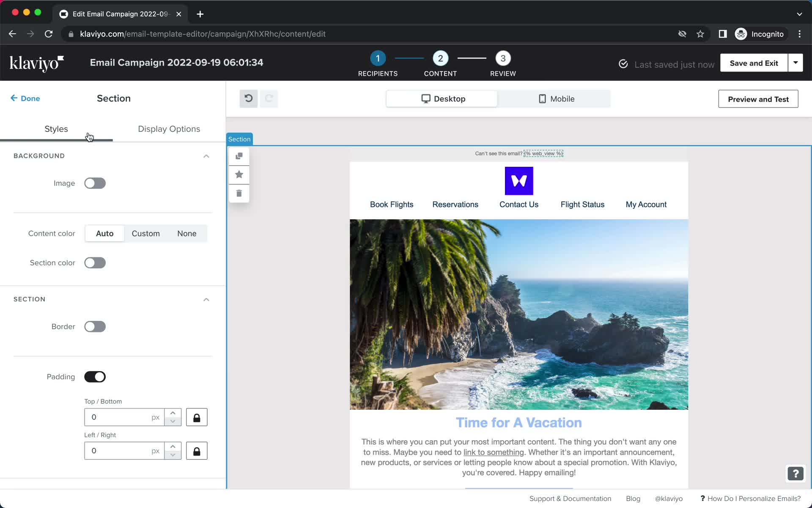Click Contact Us nav link
This screenshot has height=508, width=812.
[x=519, y=204]
